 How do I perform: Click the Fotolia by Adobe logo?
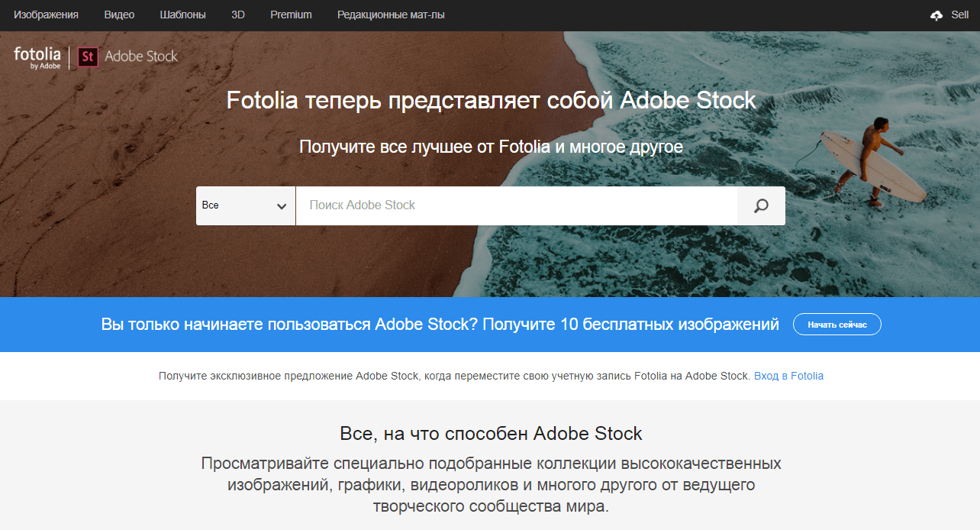[x=37, y=57]
